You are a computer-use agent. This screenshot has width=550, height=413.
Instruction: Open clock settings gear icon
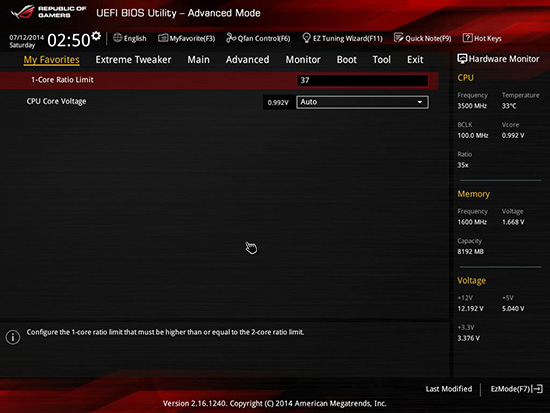96,36
